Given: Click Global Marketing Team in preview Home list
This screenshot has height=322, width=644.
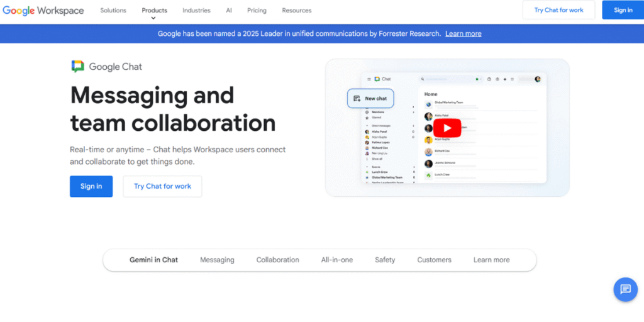Looking at the screenshot, I should pos(449,103).
